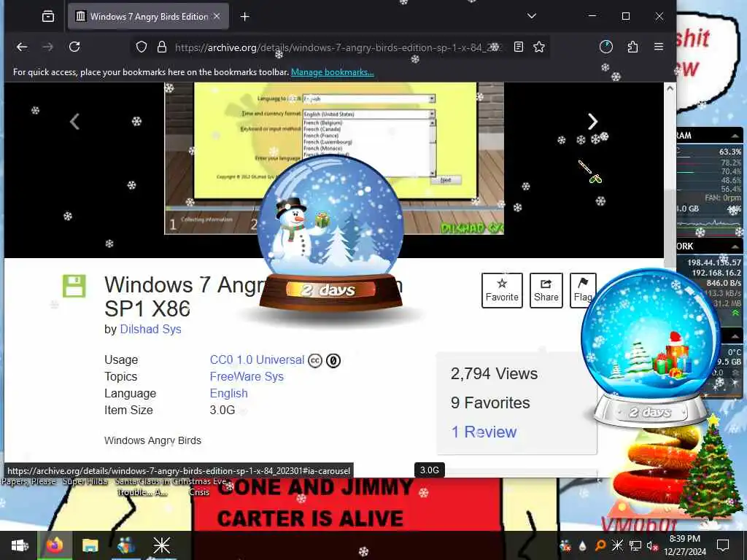Open the notification center icon

pos(723,545)
